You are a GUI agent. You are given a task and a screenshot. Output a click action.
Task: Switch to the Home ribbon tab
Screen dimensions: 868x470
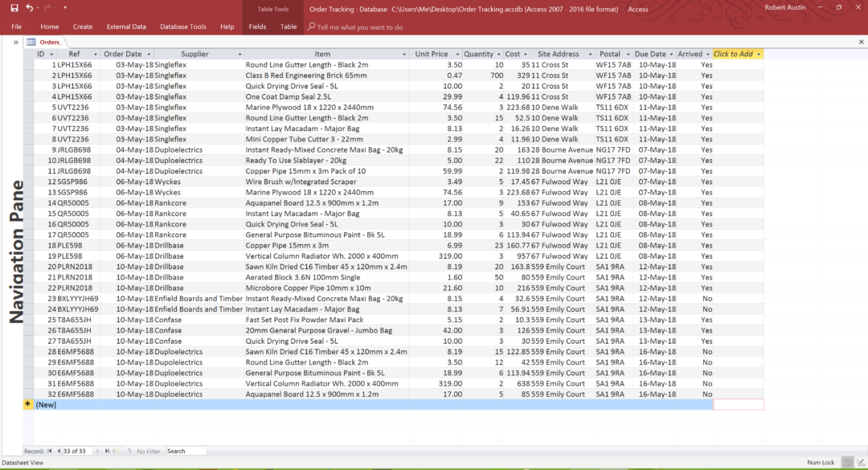[x=49, y=27]
